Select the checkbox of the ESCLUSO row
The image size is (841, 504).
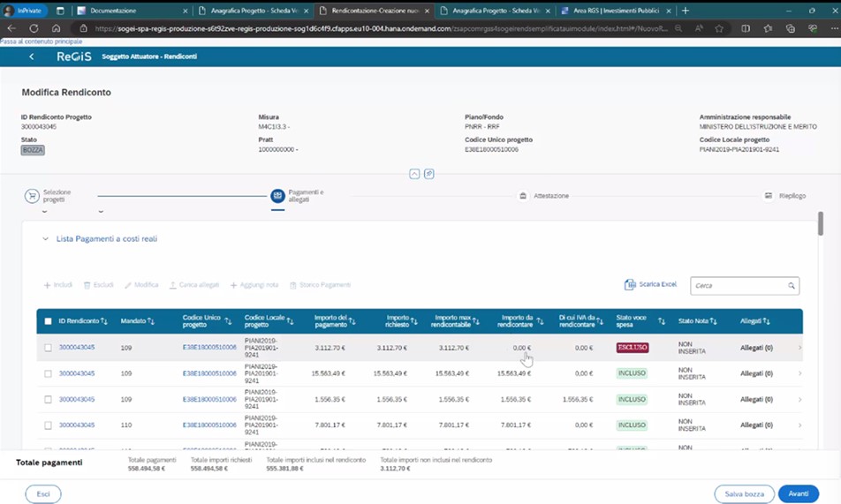pyautogui.click(x=49, y=348)
